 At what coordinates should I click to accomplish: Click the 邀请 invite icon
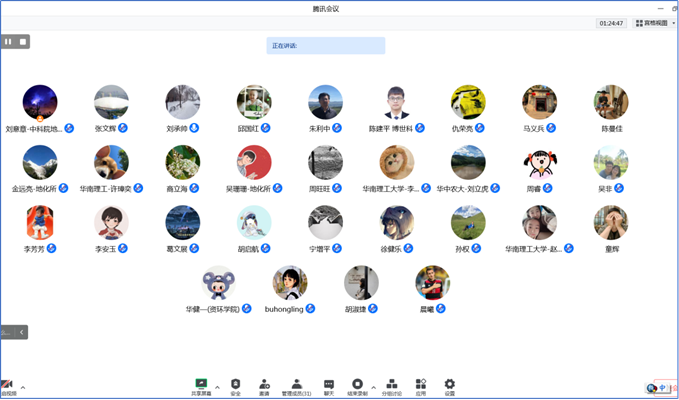(264, 385)
